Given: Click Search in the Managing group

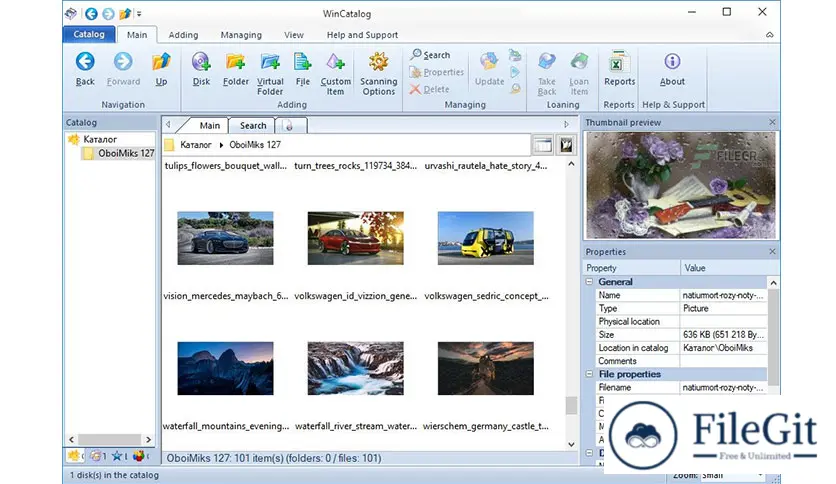Looking at the screenshot, I should click(431, 55).
